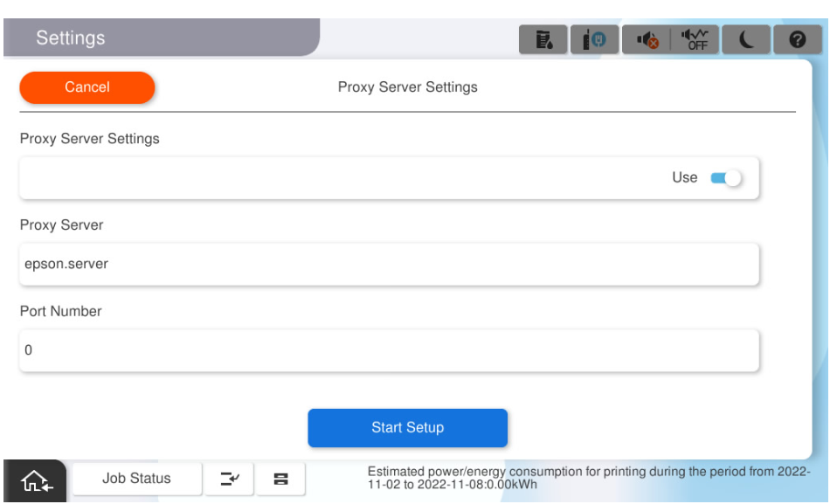Activate sleep mode with the moon icon
The image size is (837, 504).
[x=747, y=40]
